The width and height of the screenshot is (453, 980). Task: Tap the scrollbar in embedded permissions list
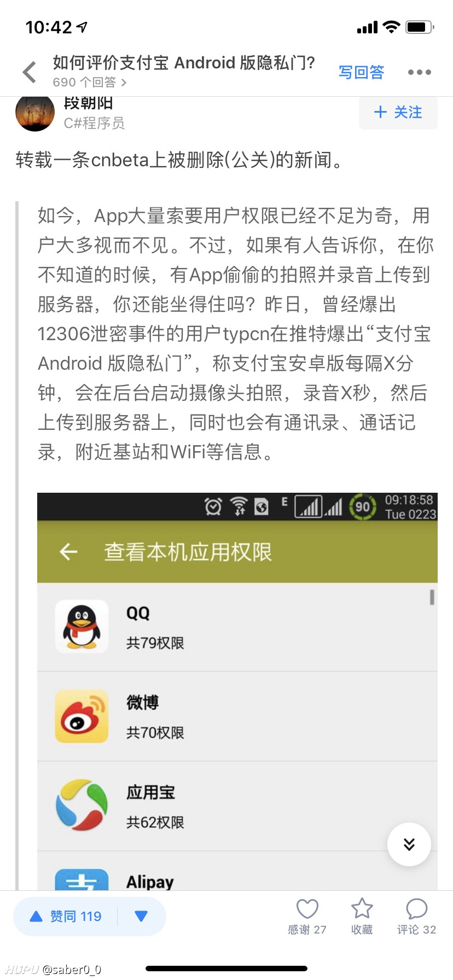(x=432, y=597)
